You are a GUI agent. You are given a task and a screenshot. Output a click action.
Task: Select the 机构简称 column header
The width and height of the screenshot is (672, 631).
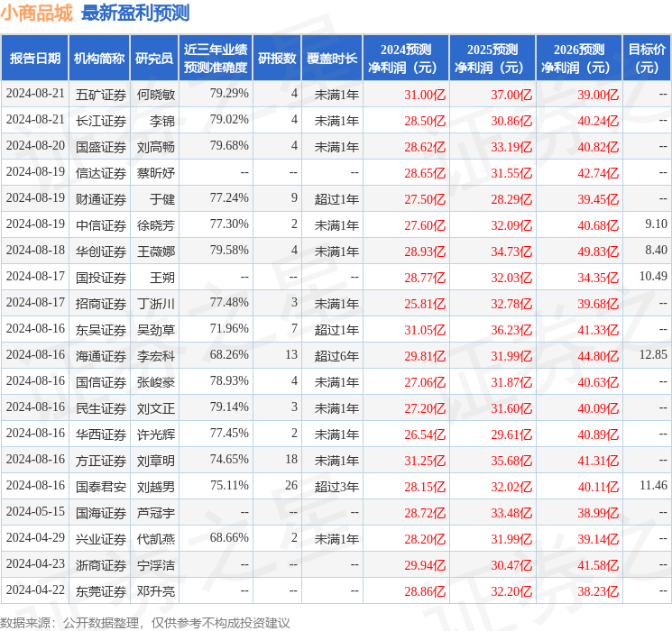(x=99, y=59)
